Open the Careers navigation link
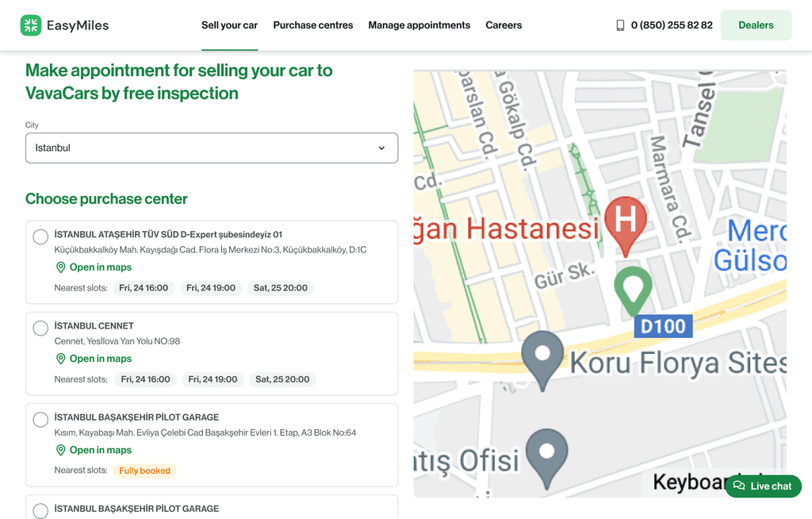Screen dimensions: 812x519 pyautogui.click(x=504, y=25)
